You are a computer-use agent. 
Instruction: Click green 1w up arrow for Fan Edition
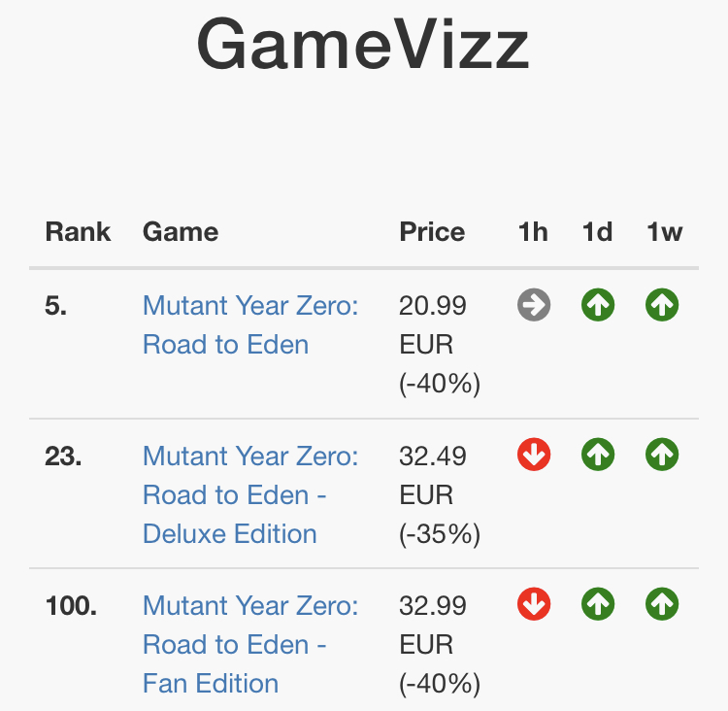point(662,604)
